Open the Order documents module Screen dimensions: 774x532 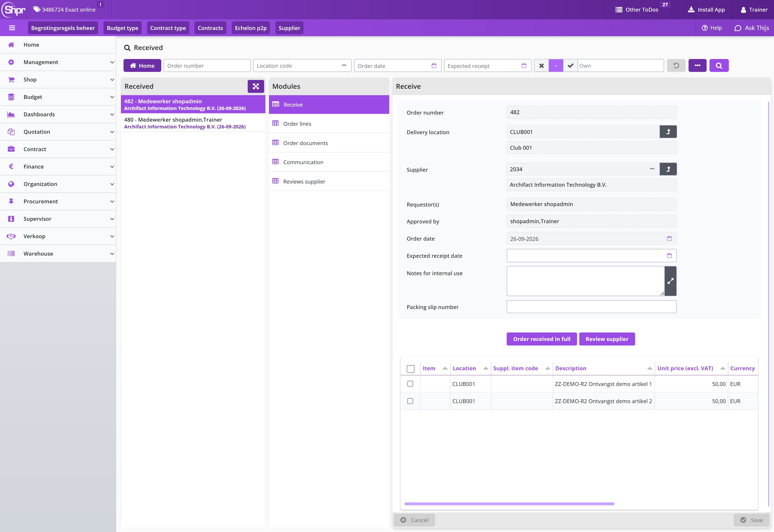tap(329, 143)
